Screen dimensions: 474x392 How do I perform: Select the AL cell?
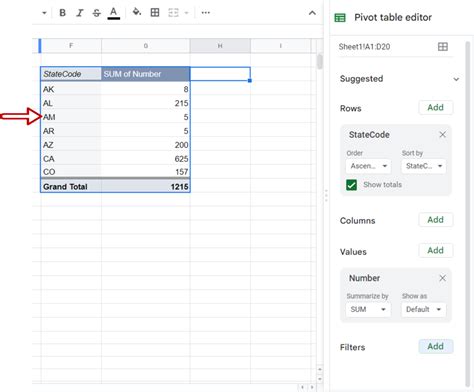(x=71, y=103)
